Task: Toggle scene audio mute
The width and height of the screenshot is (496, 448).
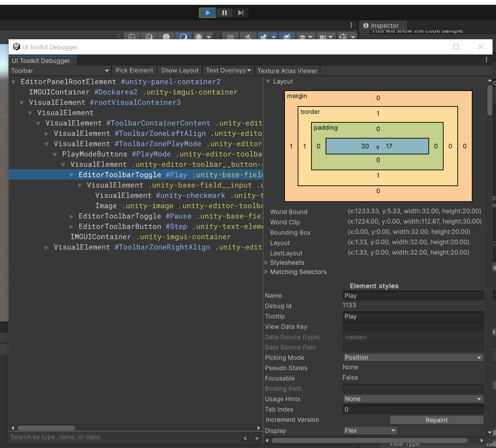Action: [248, 36]
